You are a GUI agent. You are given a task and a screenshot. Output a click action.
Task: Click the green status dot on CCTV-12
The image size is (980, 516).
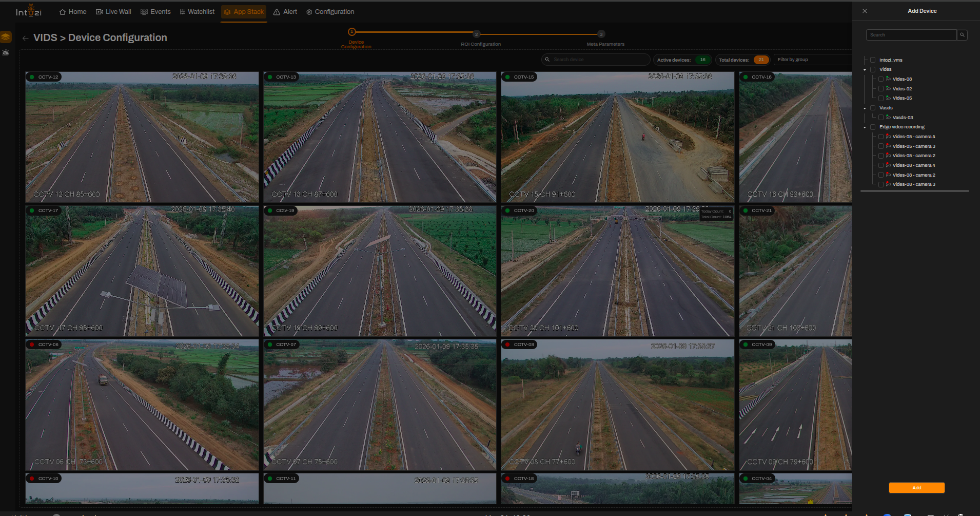tap(32, 77)
